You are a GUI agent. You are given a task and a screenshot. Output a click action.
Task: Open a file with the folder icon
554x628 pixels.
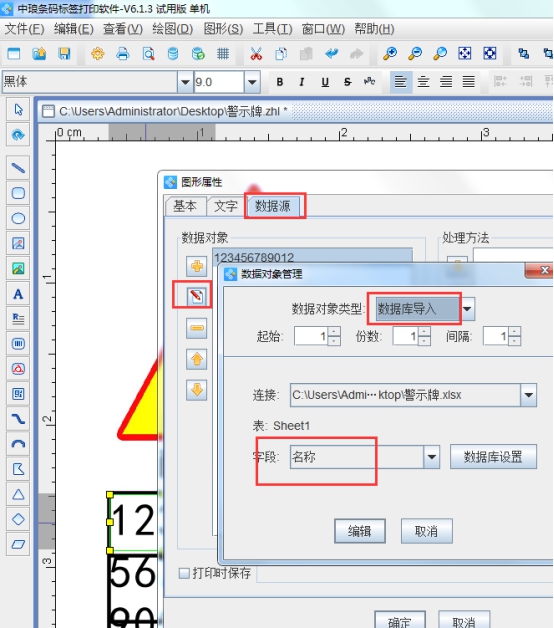click(x=39, y=53)
